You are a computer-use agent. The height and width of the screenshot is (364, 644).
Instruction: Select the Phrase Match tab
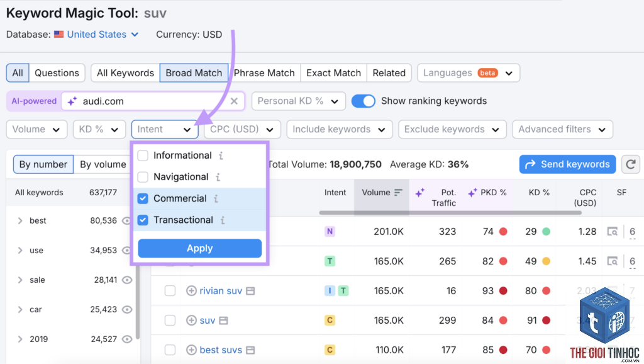[x=264, y=73]
